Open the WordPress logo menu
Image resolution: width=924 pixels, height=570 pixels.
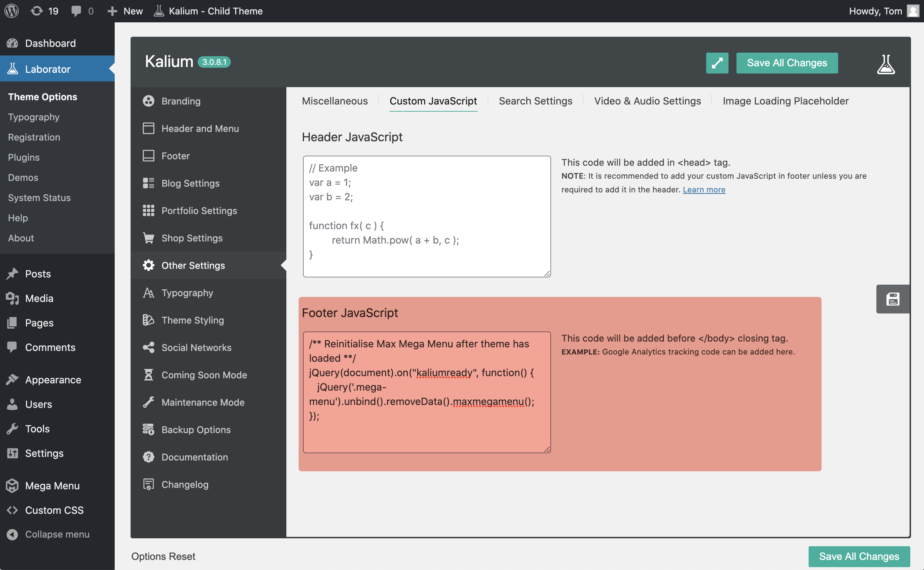point(12,11)
